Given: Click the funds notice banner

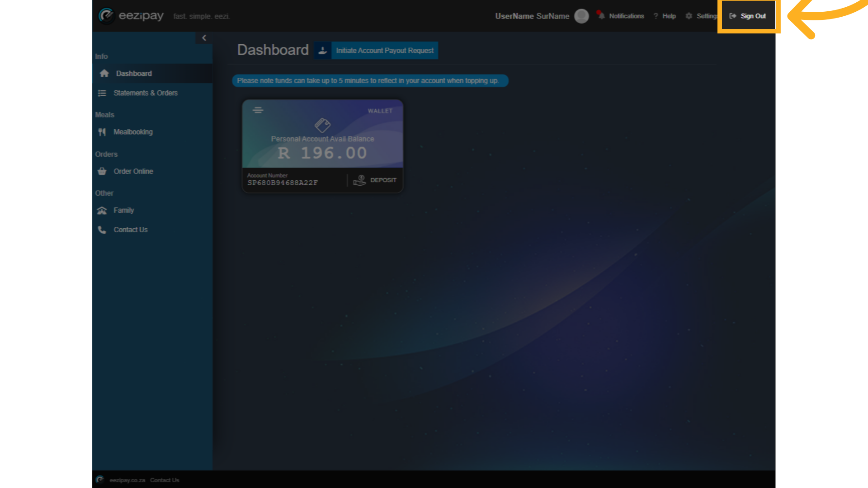Looking at the screenshot, I should 370,81.
